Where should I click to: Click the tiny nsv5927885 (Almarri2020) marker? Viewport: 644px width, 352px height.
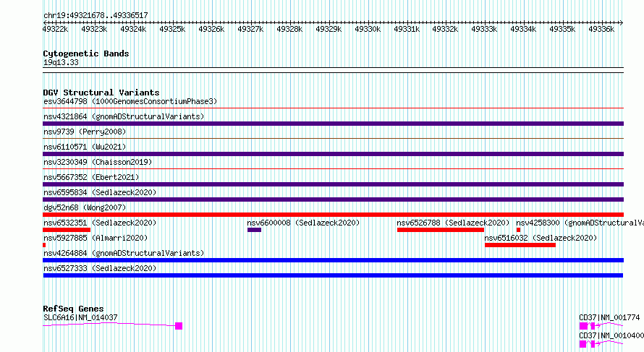pos(44,245)
